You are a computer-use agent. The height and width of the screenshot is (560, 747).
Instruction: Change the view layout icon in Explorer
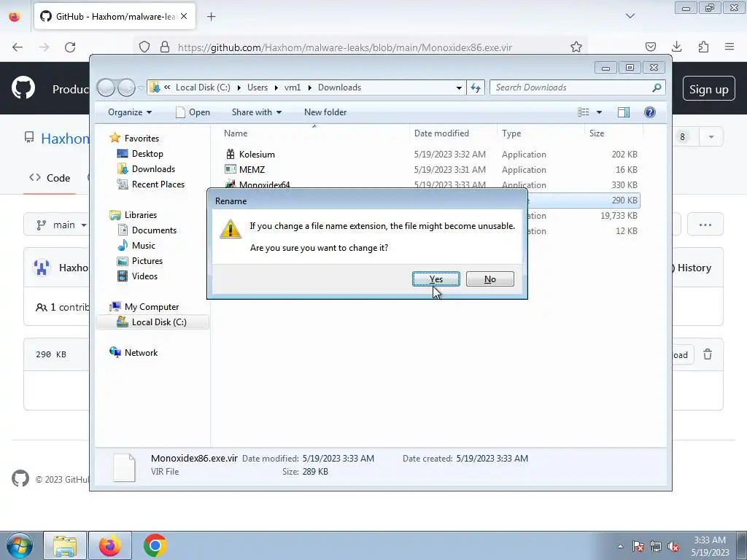[x=583, y=112]
